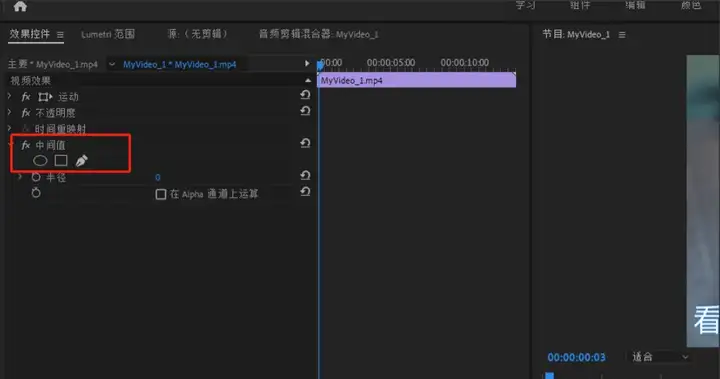The image size is (720, 379).
Task: Toggle fx for the 运动 effect
Action: [x=26, y=97]
